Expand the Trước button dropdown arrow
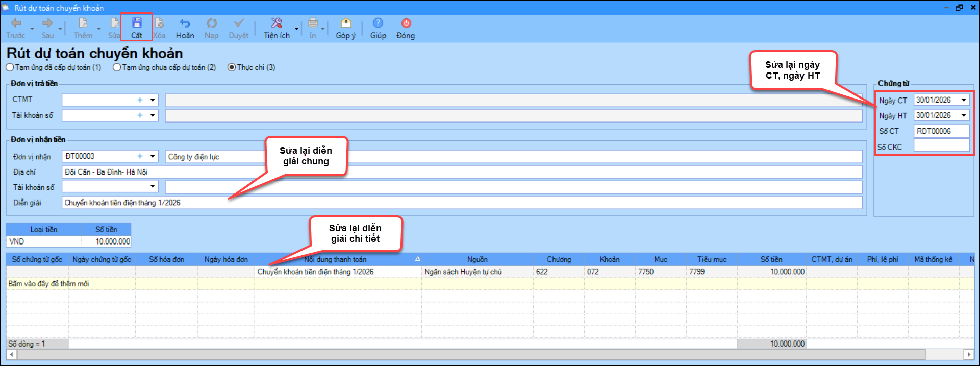This screenshot has height=366, width=980. [x=32, y=29]
